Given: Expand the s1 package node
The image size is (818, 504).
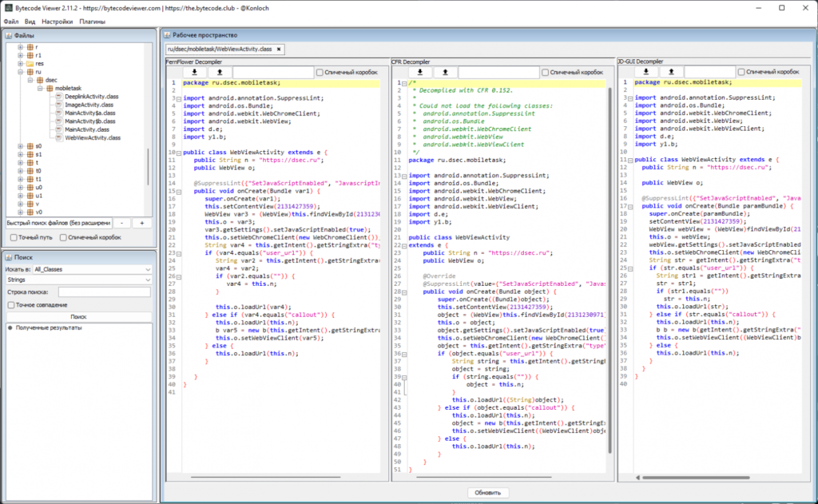Looking at the screenshot, I should pos(20,154).
